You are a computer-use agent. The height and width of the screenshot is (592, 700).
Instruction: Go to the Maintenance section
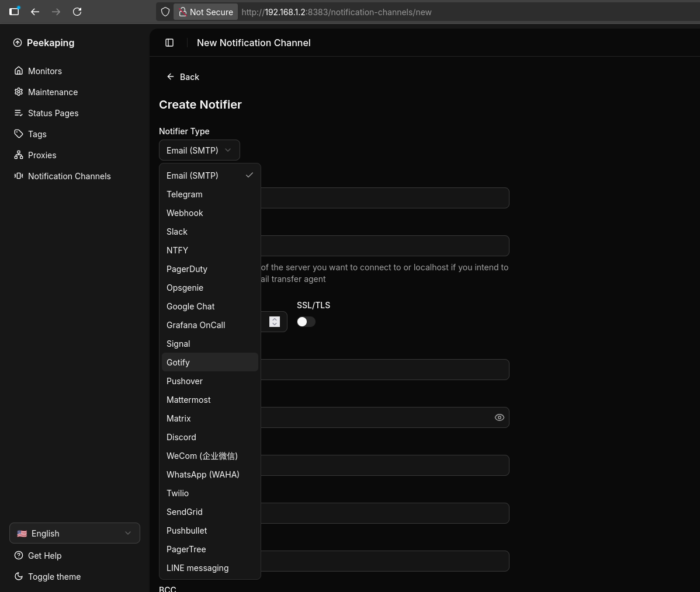(x=53, y=92)
